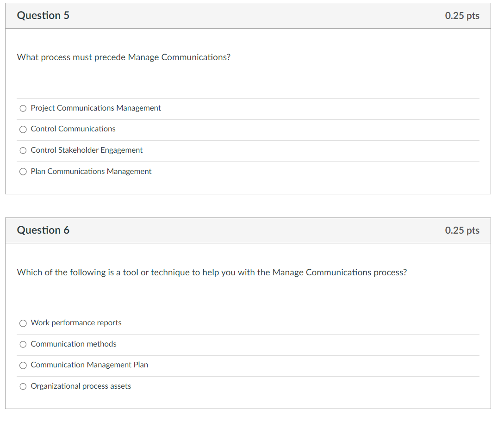Viewport: 504px width, 428px height.
Task: Choose Control Stakeholder Engagement in Question 5
Action: (23, 150)
